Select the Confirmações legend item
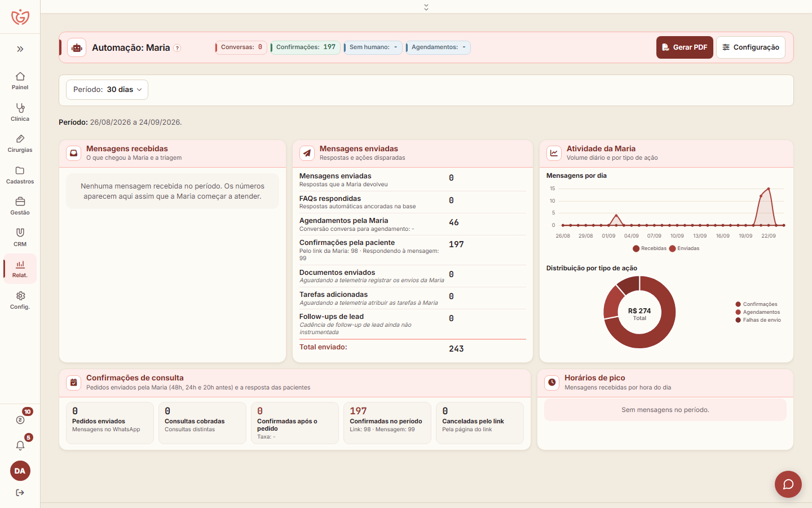This screenshot has height=508, width=812. (756, 304)
